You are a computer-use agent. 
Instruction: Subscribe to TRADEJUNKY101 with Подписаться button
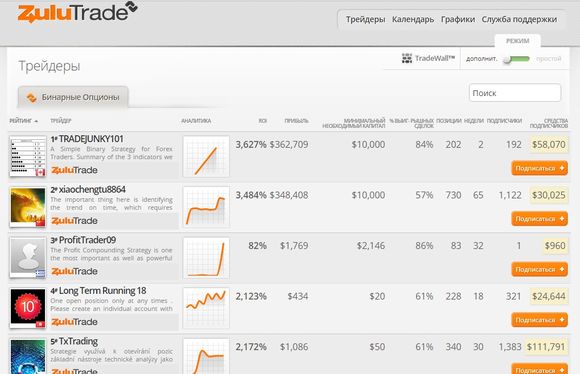click(539, 168)
